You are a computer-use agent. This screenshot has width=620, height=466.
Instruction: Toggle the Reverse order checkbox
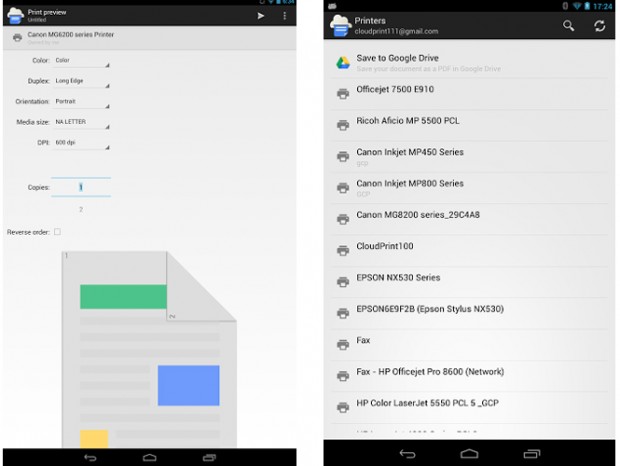tap(57, 232)
